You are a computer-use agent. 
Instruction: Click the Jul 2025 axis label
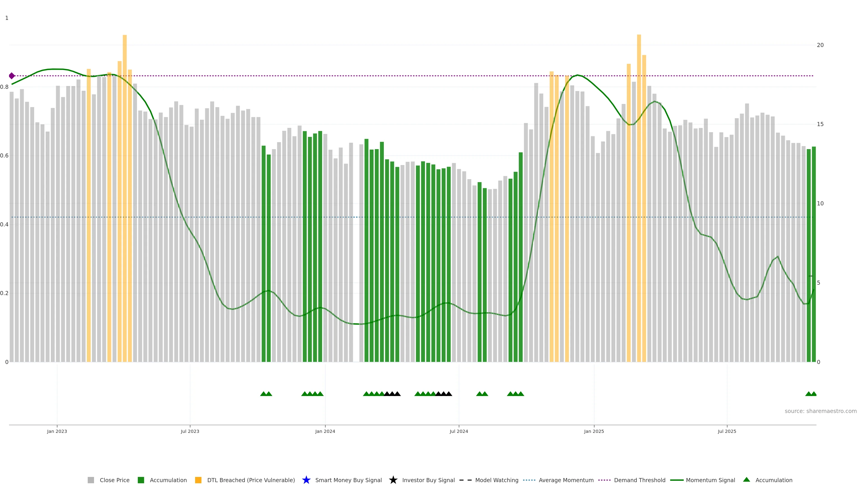pos(727,431)
